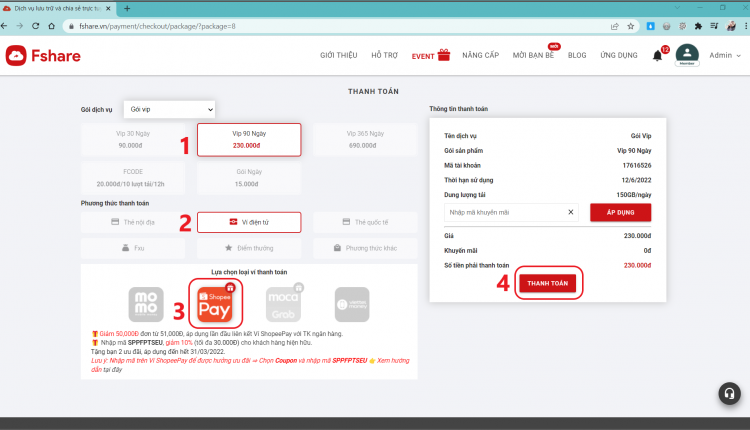
Task: Click the EVENT gift box icon
Action: (444, 55)
